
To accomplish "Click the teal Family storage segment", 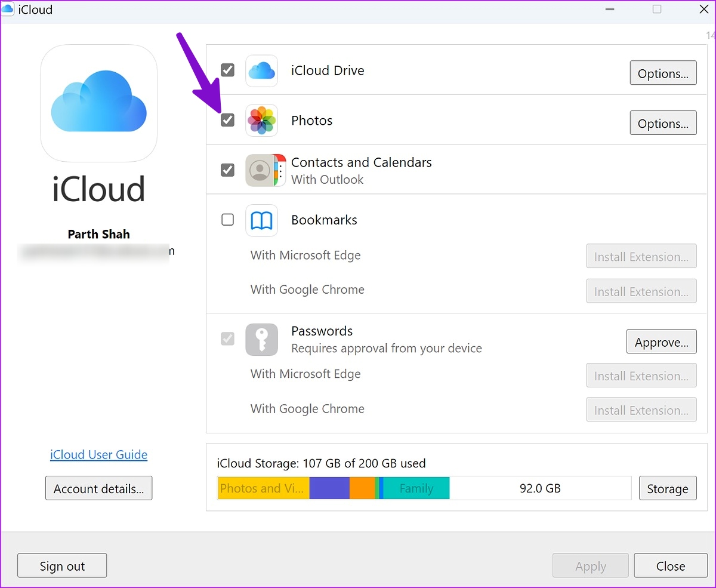I will [x=416, y=488].
